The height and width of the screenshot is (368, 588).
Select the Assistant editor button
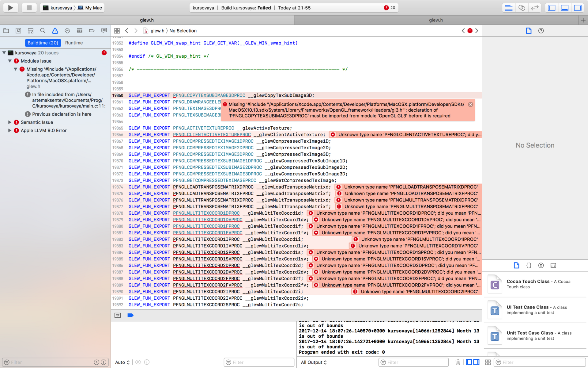(522, 8)
